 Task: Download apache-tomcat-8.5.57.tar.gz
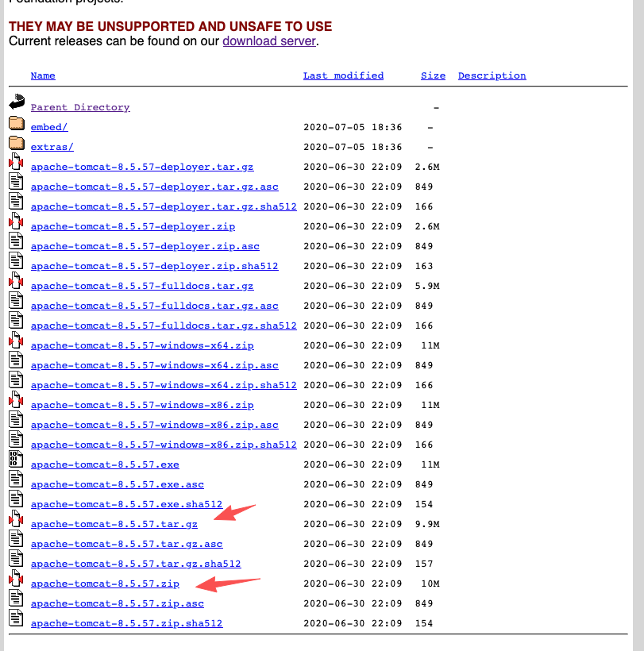tap(114, 524)
